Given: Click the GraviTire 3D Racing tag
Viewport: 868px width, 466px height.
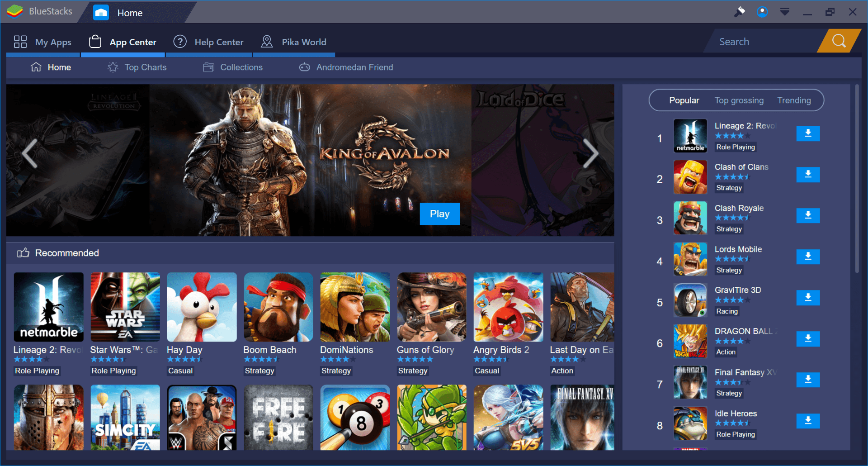Looking at the screenshot, I should 727,311.
